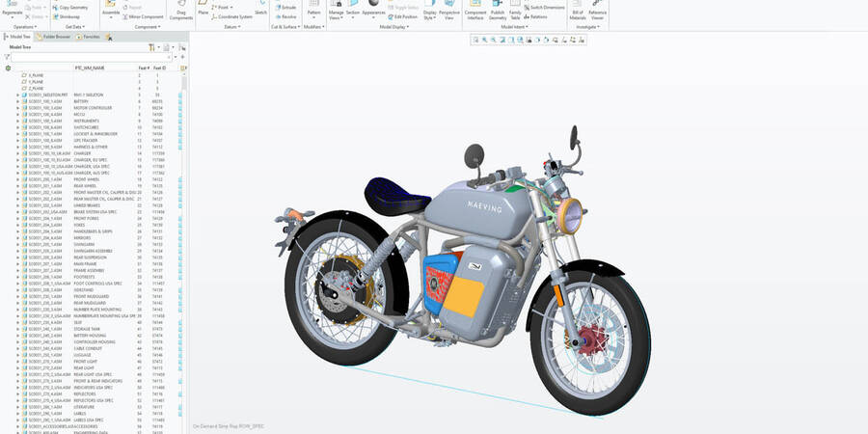The width and height of the screenshot is (868, 434).
Task: Click the Copy Geometry button
Action: click(71, 7)
